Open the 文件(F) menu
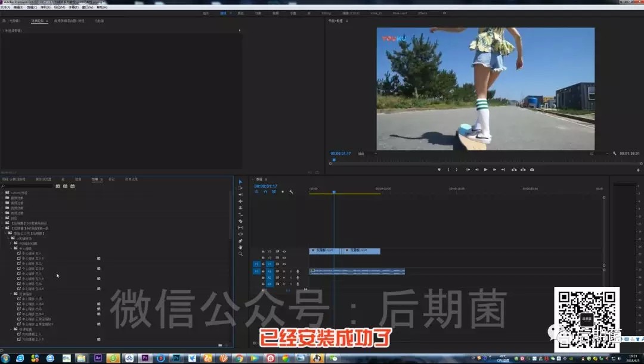 coord(5,7)
